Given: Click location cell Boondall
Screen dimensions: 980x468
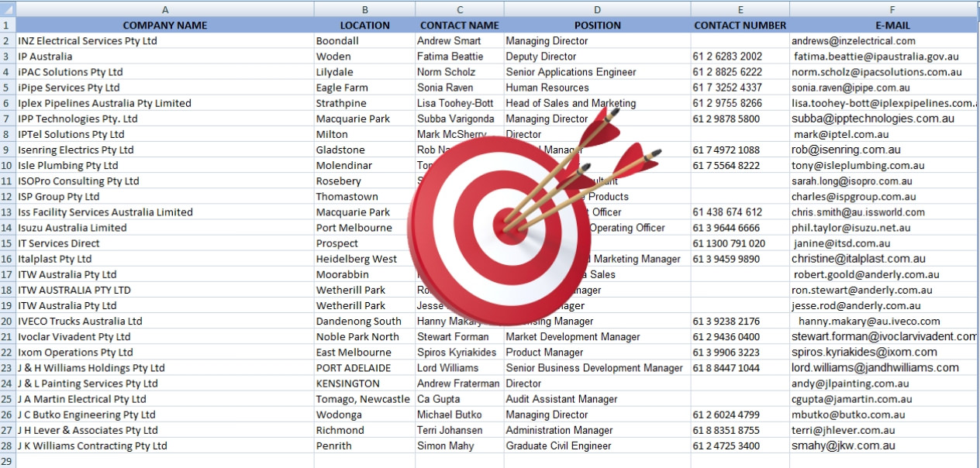Looking at the screenshot, I should pos(364,41).
